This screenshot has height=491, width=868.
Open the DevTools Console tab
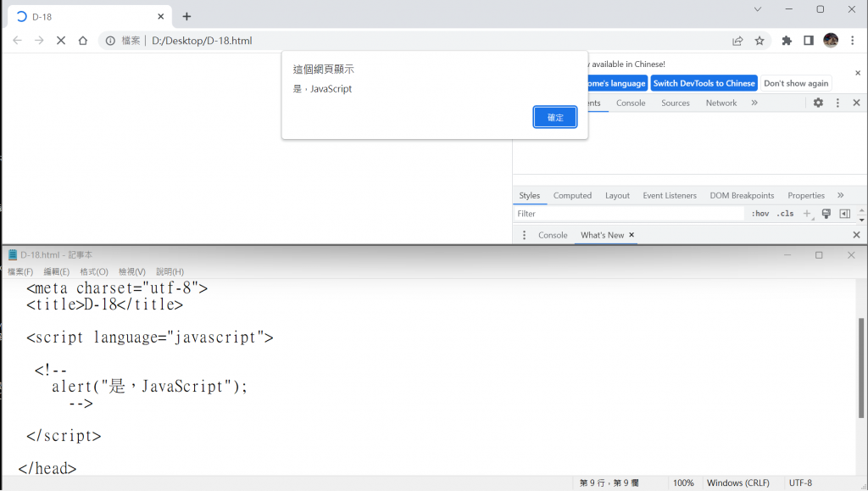coord(631,103)
